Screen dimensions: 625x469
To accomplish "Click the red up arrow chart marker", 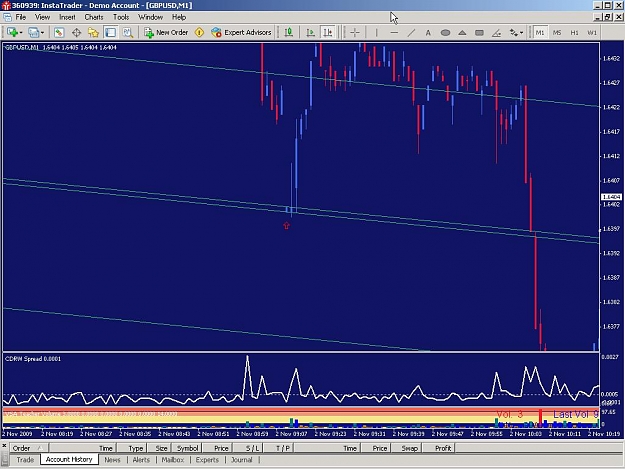I will 286,226.
